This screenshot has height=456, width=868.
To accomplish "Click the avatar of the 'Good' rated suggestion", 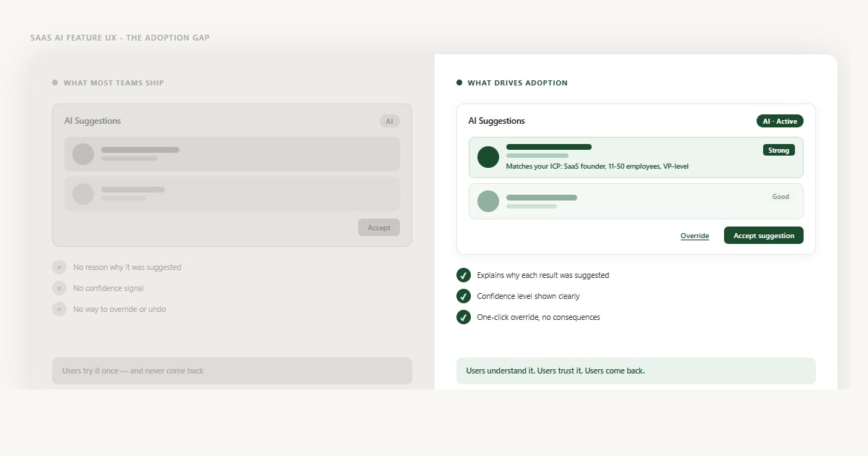I will pos(488,201).
